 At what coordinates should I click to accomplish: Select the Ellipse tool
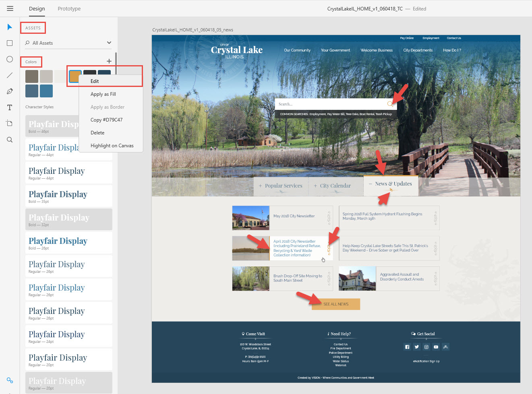coord(10,59)
